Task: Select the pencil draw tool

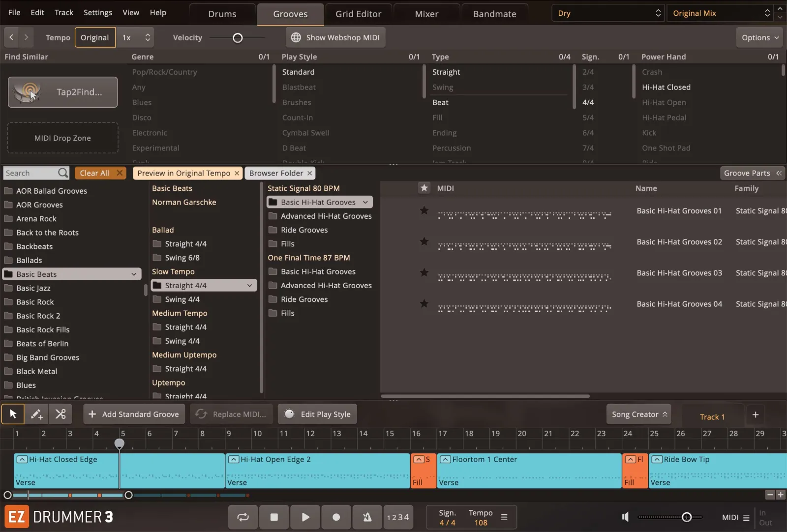Action: click(36, 414)
